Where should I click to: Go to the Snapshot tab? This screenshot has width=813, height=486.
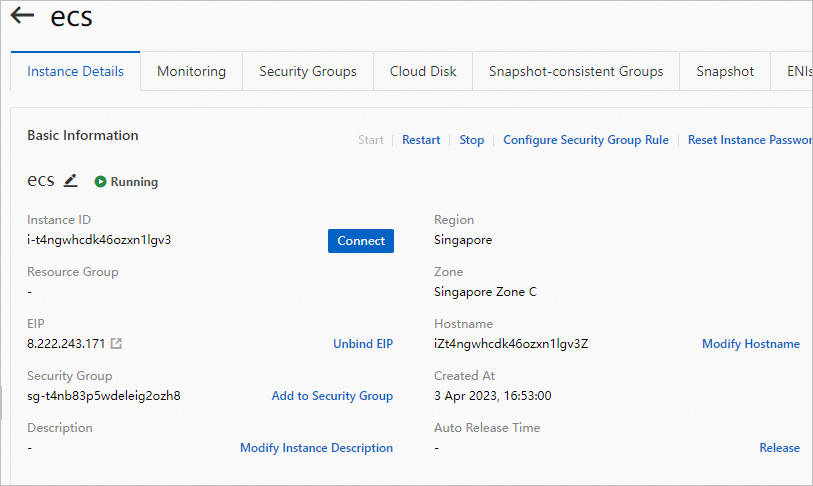(725, 72)
